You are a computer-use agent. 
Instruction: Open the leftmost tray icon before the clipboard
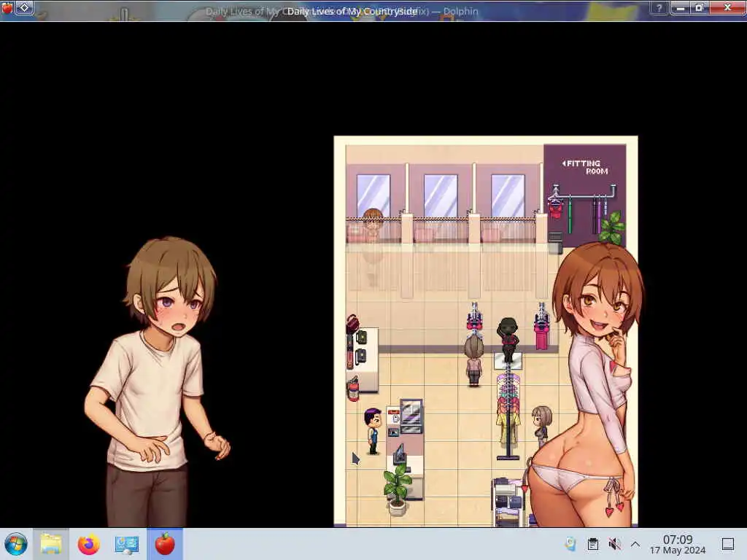coord(570,544)
